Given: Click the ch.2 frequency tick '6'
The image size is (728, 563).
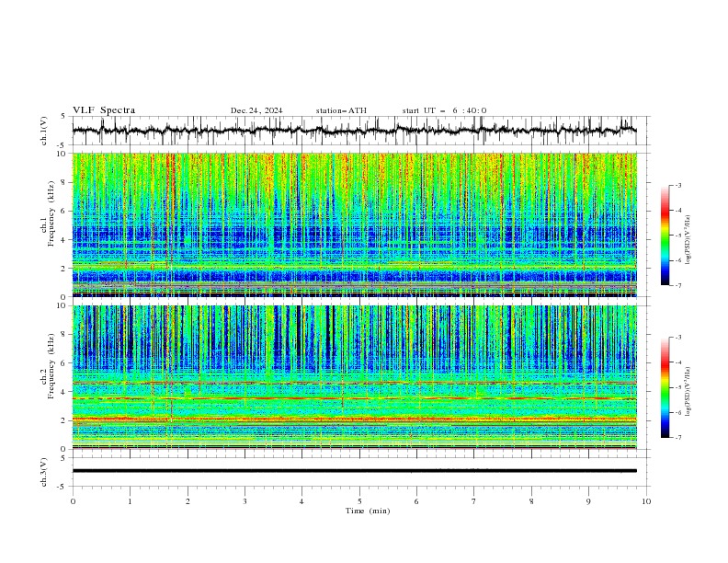Looking at the screenshot, I should (64, 363).
